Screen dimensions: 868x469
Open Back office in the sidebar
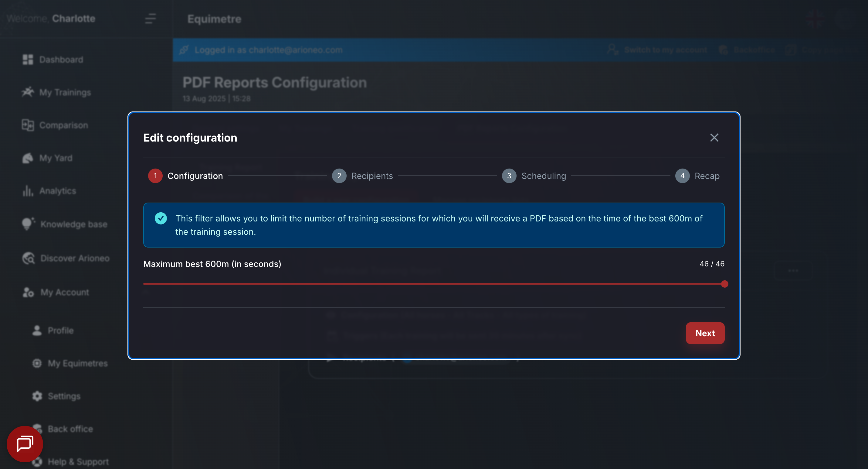tap(63, 429)
